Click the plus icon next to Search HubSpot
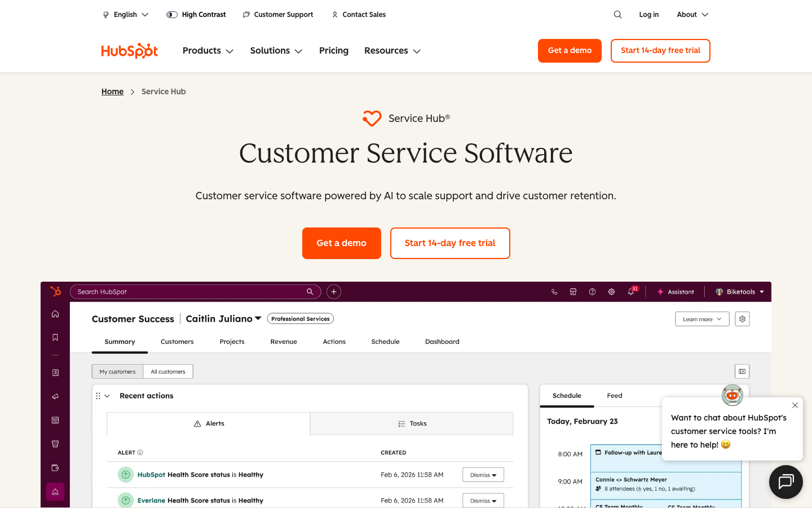The width and height of the screenshot is (812, 508). click(x=334, y=292)
